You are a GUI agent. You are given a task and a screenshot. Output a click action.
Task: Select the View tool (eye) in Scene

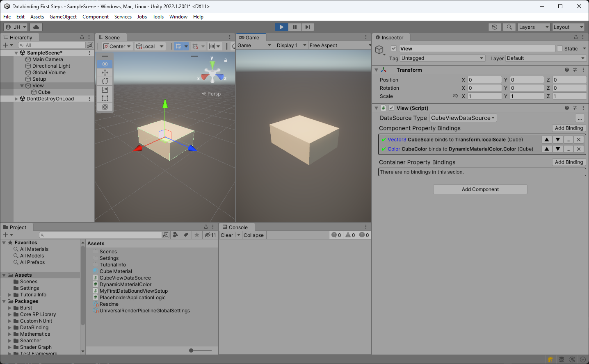pos(105,64)
